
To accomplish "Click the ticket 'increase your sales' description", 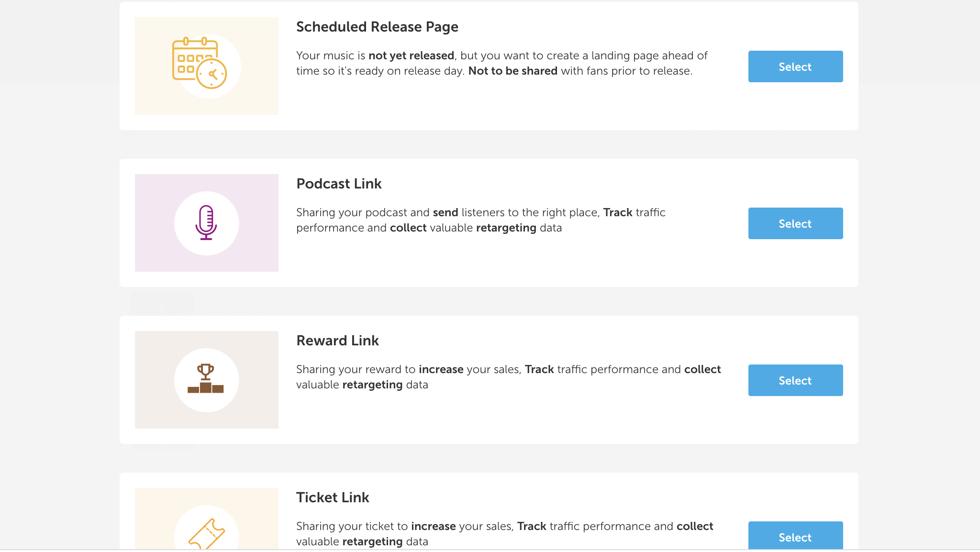I will 505,534.
